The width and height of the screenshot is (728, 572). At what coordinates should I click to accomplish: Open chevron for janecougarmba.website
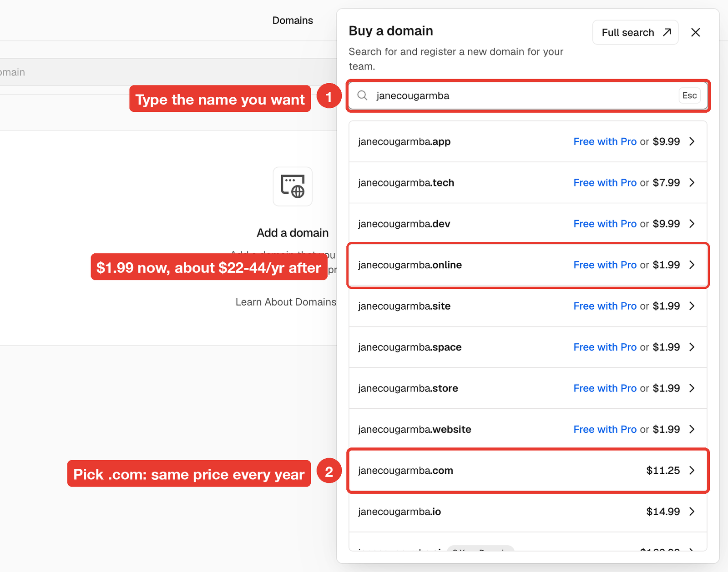point(692,430)
